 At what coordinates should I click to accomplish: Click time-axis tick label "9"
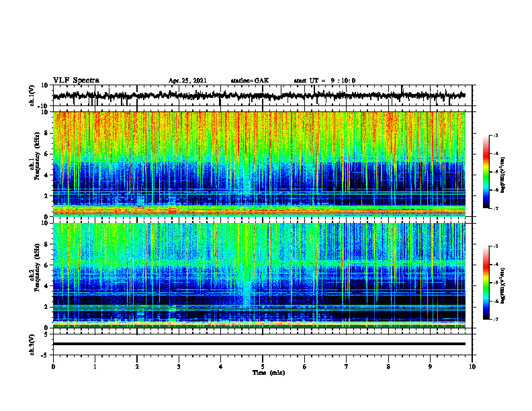pos(430,367)
